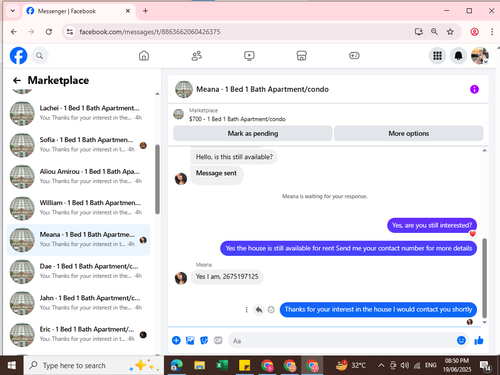Choose a GIF icon in composer
This screenshot has height=375, width=500.
(x=218, y=340)
